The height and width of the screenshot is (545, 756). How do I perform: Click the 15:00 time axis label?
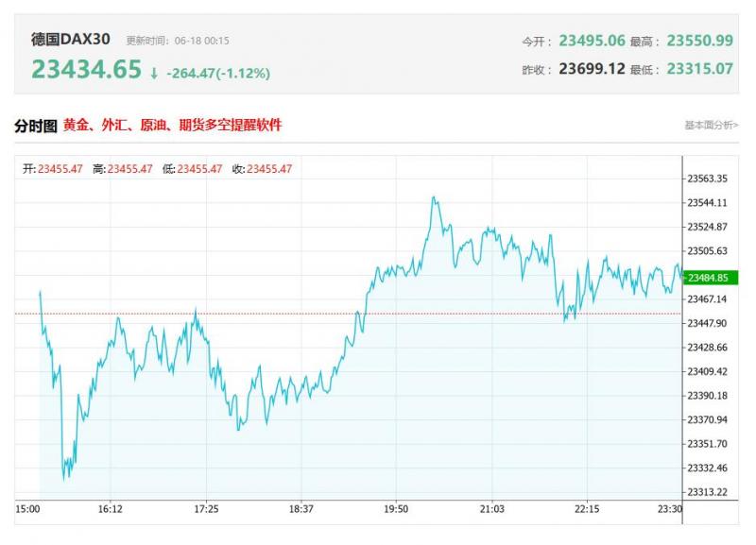coord(27,509)
